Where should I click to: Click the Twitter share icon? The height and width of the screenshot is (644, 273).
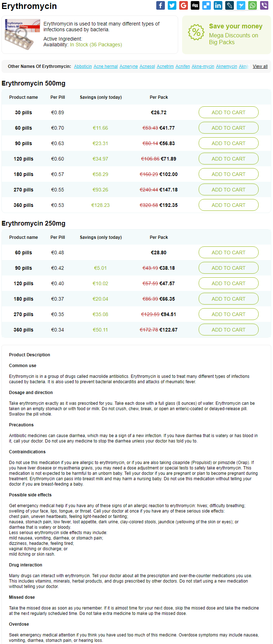point(172,5)
